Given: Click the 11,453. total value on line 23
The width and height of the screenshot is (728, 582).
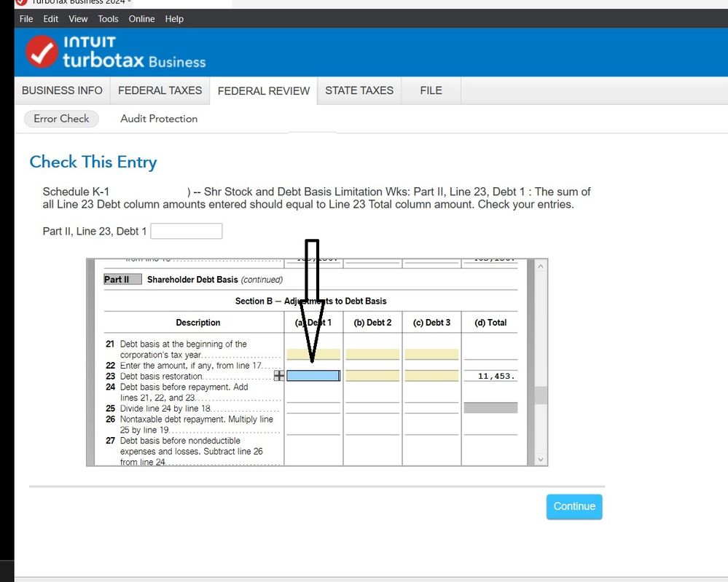Looking at the screenshot, I should [x=496, y=377].
